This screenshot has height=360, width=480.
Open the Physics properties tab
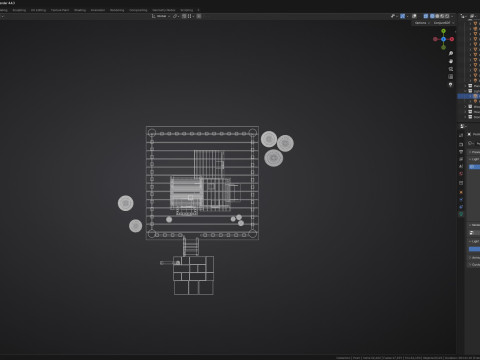(461, 200)
